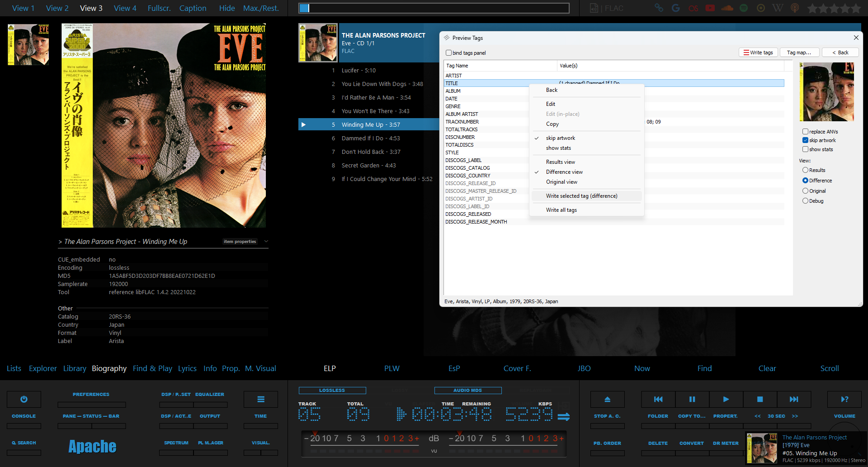
Task: Enable the show stats checkbox in side panel
Action: 805,149
